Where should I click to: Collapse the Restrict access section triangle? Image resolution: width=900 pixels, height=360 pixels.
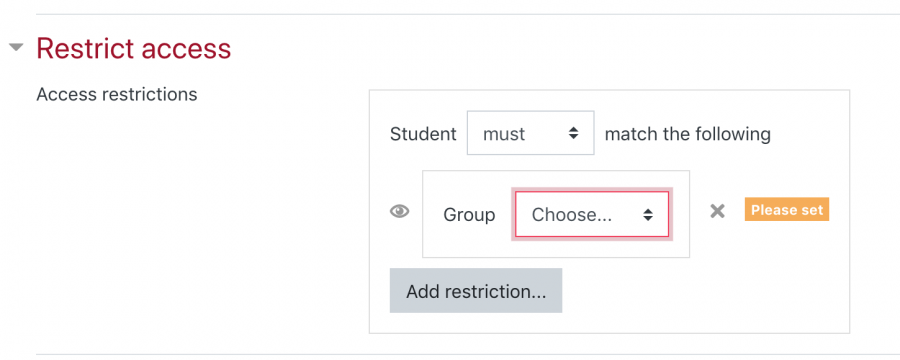coord(17,47)
